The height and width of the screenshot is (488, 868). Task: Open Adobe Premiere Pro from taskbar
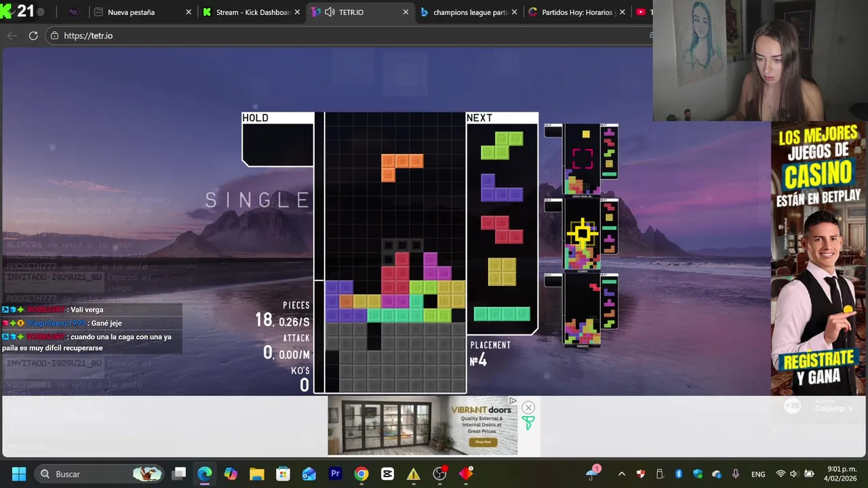(335, 474)
